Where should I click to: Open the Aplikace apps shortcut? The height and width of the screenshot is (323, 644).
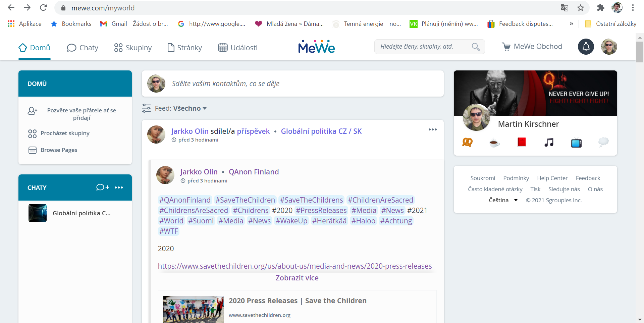click(x=24, y=24)
